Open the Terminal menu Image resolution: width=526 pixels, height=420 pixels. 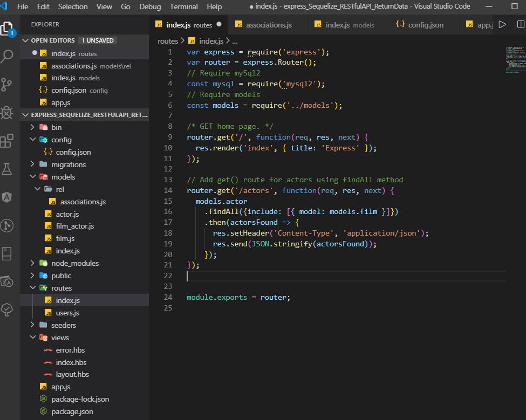[x=183, y=6]
